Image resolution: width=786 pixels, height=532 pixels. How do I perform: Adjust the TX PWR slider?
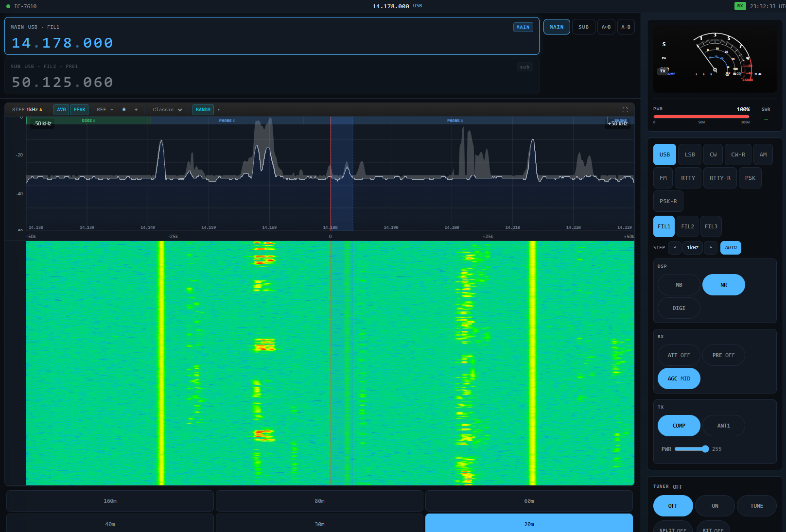click(691, 449)
